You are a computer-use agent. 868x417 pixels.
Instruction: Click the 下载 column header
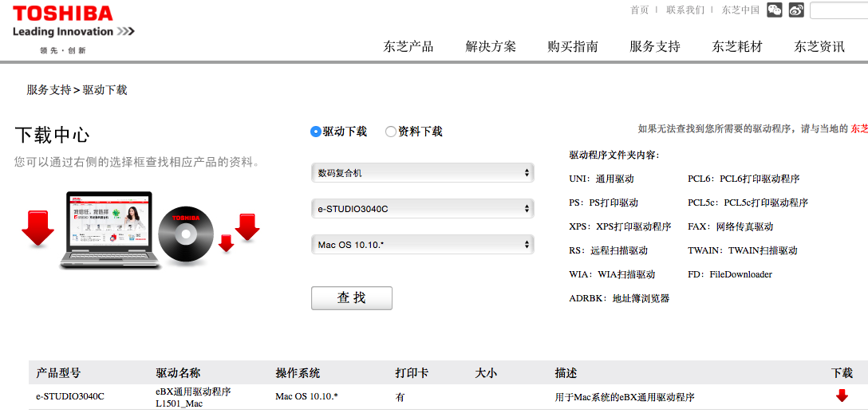coord(842,373)
